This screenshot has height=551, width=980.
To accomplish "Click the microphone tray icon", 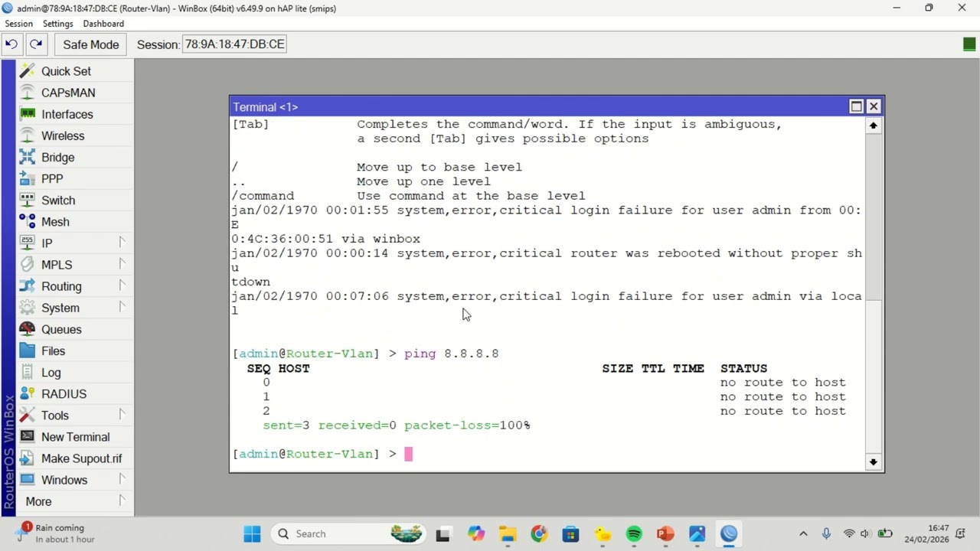I will pyautogui.click(x=826, y=533).
